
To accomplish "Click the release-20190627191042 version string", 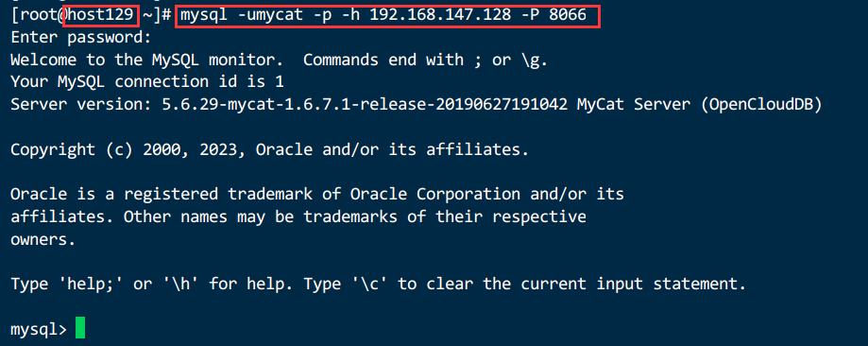I will pyautogui.click(x=464, y=105).
